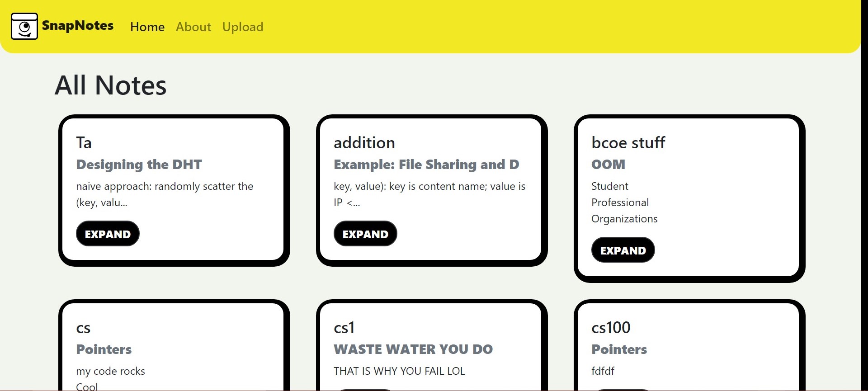868x391 pixels.
Task: Click the OOM subtitle
Action: tap(609, 165)
